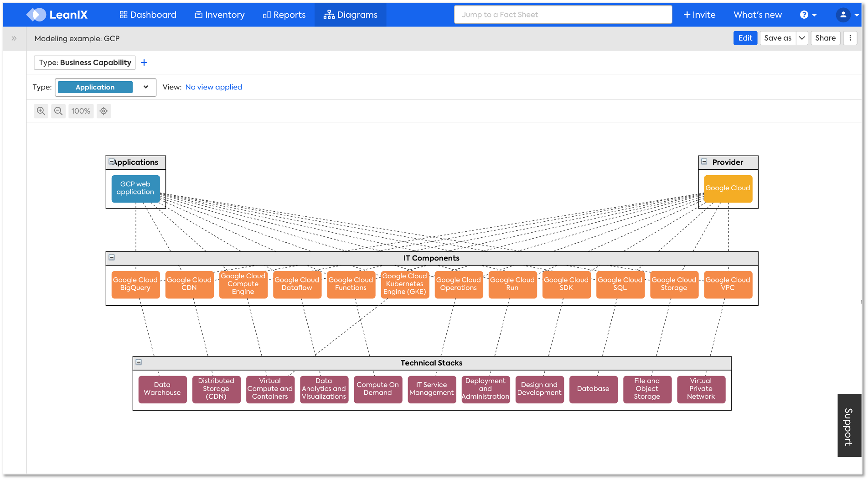This screenshot has width=868, height=480.
Task: Click the Jump to a Fact Sheet search field
Action: pos(563,15)
